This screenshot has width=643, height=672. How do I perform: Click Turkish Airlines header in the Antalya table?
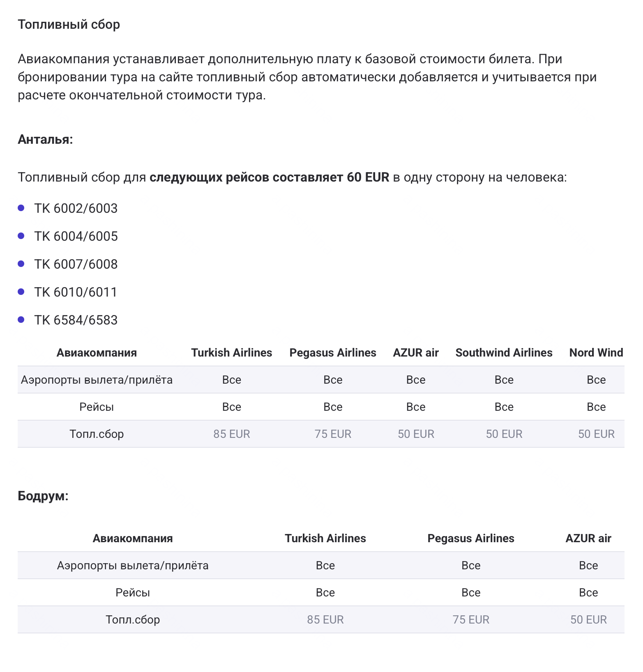click(x=232, y=353)
